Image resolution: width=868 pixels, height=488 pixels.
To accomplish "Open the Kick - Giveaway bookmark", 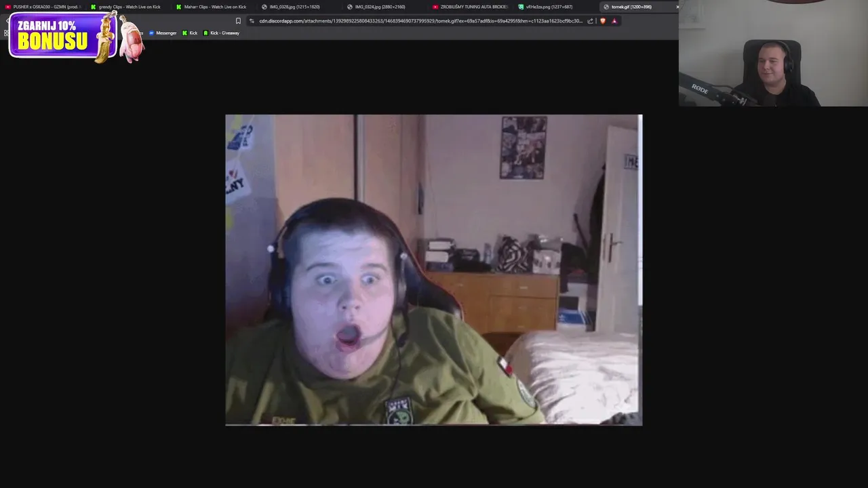I will pyautogui.click(x=222, y=33).
